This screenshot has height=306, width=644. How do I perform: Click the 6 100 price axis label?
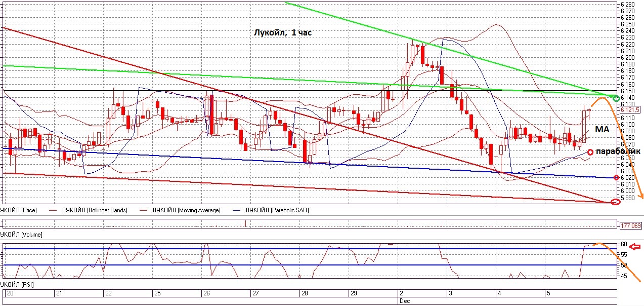click(628, 124)
